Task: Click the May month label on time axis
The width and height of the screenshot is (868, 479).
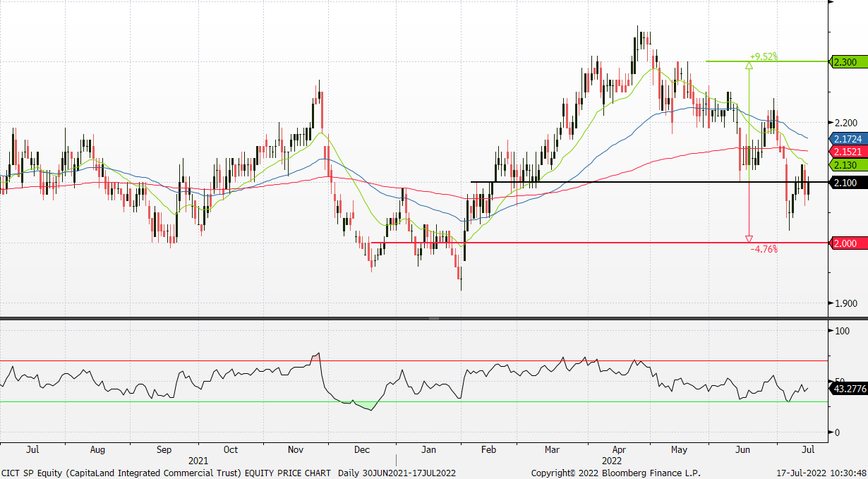Action: click(x=679, y=449)
